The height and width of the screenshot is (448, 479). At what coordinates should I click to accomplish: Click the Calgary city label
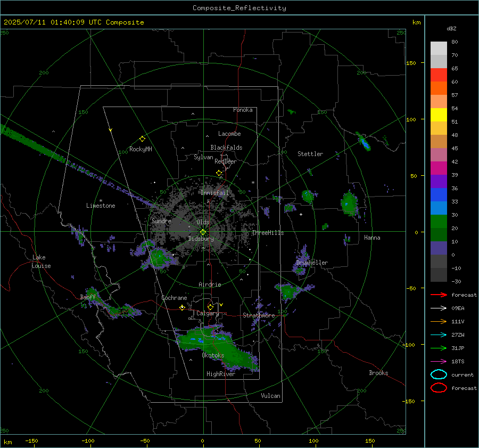pos(208,313)
